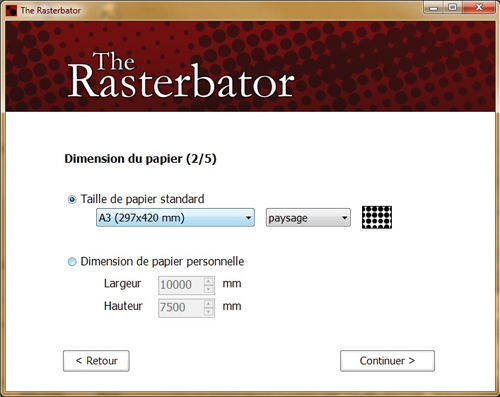Decrease Hauteur with the down arrow
Screen dimensions: 500x397
click(x=208, y=312)
